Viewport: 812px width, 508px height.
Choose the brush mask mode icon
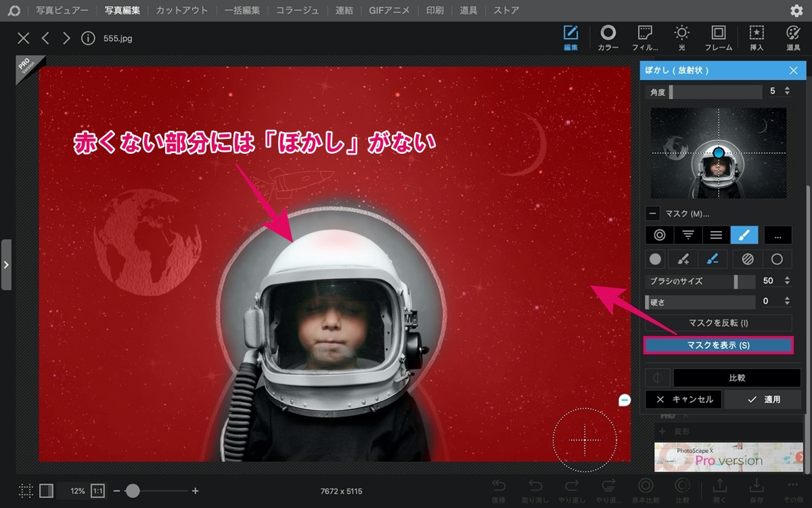click(744, 235)
